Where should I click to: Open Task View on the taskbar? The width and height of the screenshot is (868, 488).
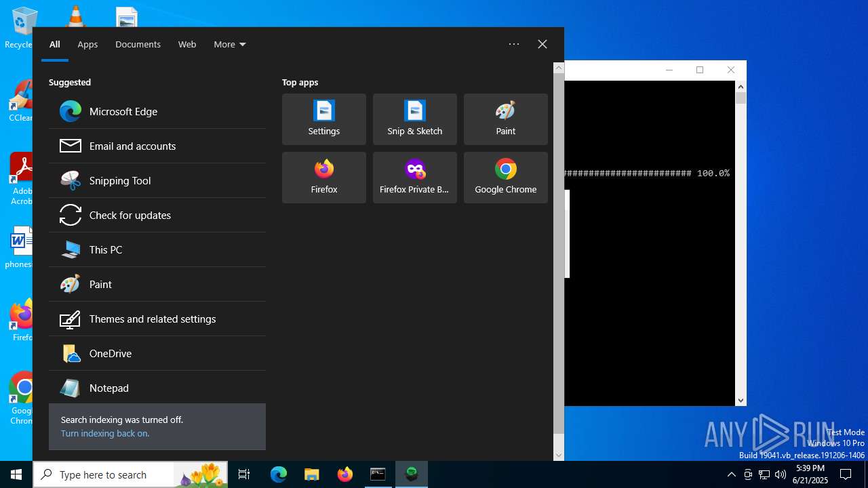click(x=244, y=474)
